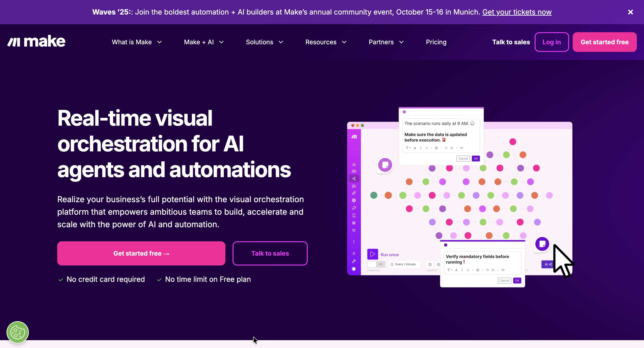The height and width of the screenshot is (348, 644).
Task: Open the Solutions dropdown menu
Action: tap(264, 42)
